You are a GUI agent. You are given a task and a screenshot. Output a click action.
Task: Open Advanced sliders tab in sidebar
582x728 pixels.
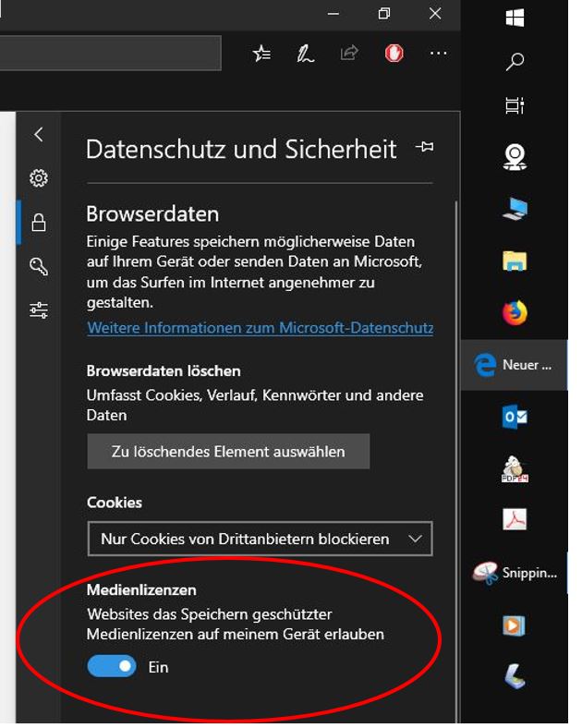pos(39,310)
